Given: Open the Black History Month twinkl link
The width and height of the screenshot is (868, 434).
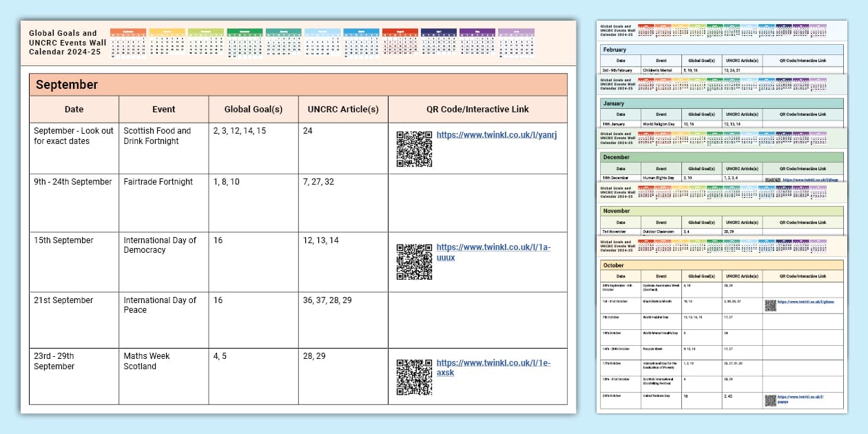Looking at the screenshot, I should point(807,303).
